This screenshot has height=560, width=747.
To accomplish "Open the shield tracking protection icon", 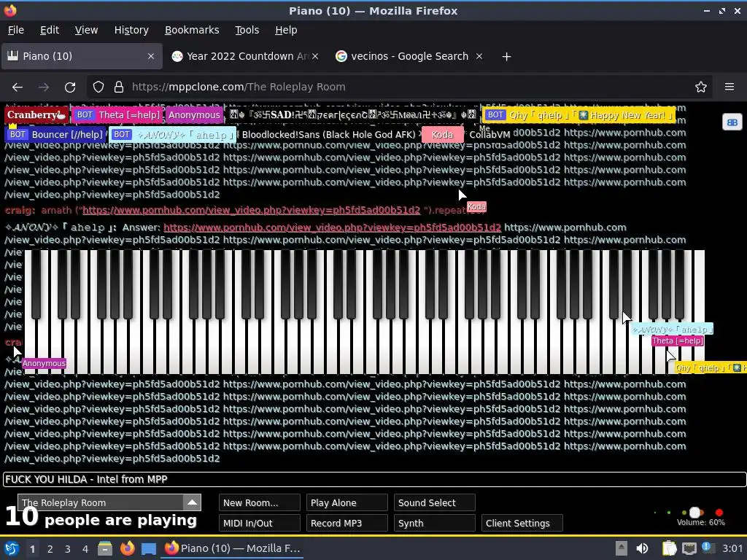I will click(98, 87).
